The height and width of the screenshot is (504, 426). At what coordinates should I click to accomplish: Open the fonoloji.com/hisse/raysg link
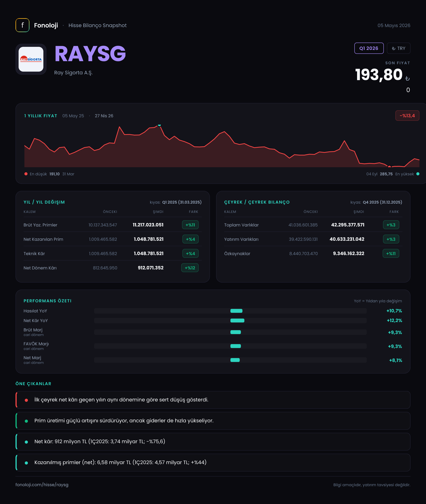[x=42, y=485]
